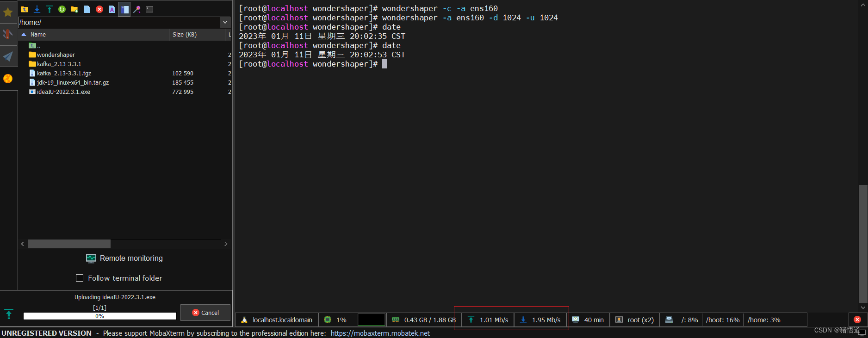Click the 1.95 Mb/s download speed
Viewport: 868px width, 338px height.
(x=546, y=320)
